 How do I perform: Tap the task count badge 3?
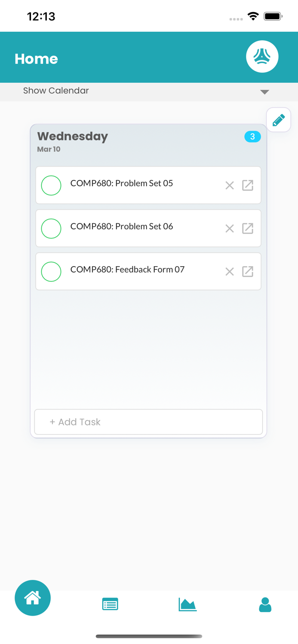pyautogui.click(x=252, y=137)
